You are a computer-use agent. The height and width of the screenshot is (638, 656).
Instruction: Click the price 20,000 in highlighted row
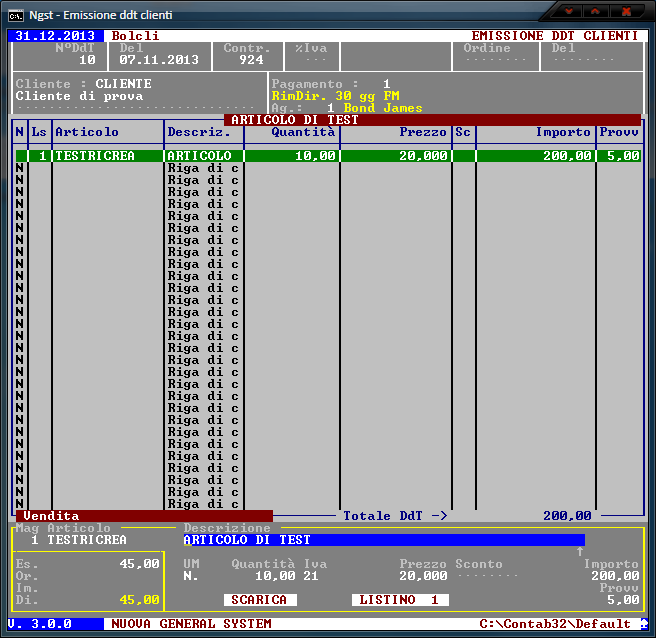coord(423,156)
